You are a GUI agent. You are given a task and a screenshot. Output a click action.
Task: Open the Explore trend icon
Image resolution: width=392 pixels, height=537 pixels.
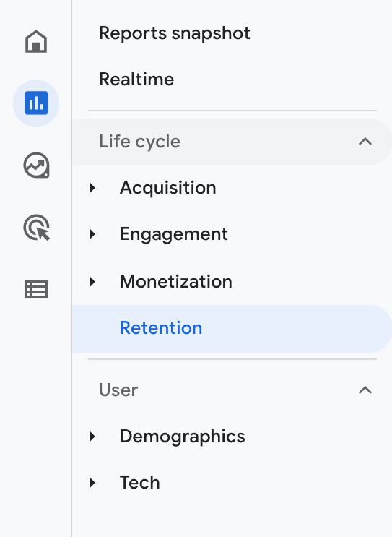pyautogui.click(x=36, y=166)
